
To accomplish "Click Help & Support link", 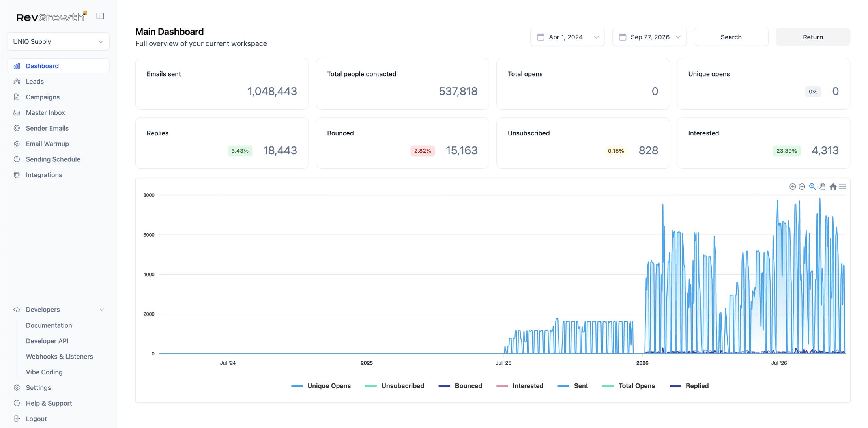I will coord(49,403).
